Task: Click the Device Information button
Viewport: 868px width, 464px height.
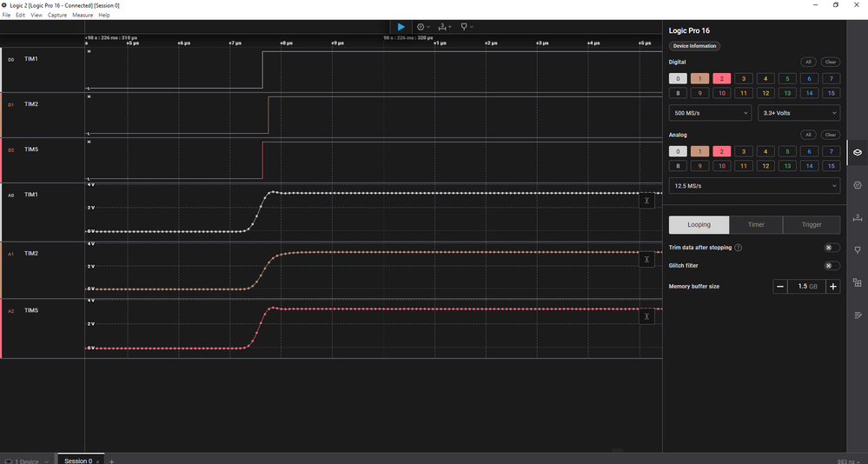Action: pos(695,46)
